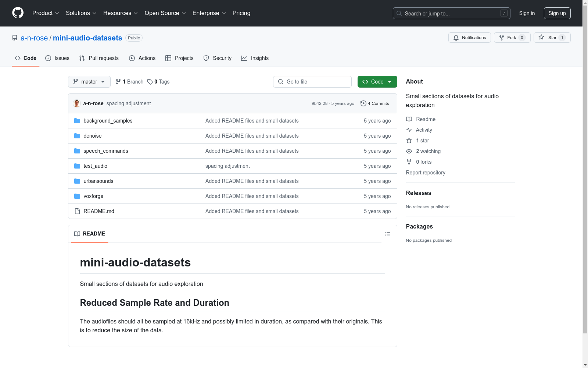
Task: Click the speech_commands folder icon
Action: [77, 151]
